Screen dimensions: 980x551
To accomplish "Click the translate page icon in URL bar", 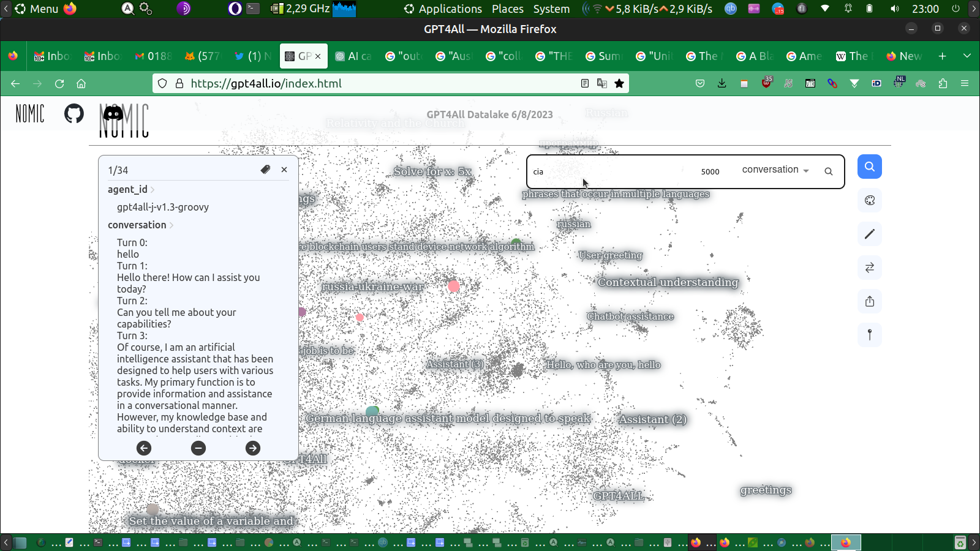I will pos(602,83).
